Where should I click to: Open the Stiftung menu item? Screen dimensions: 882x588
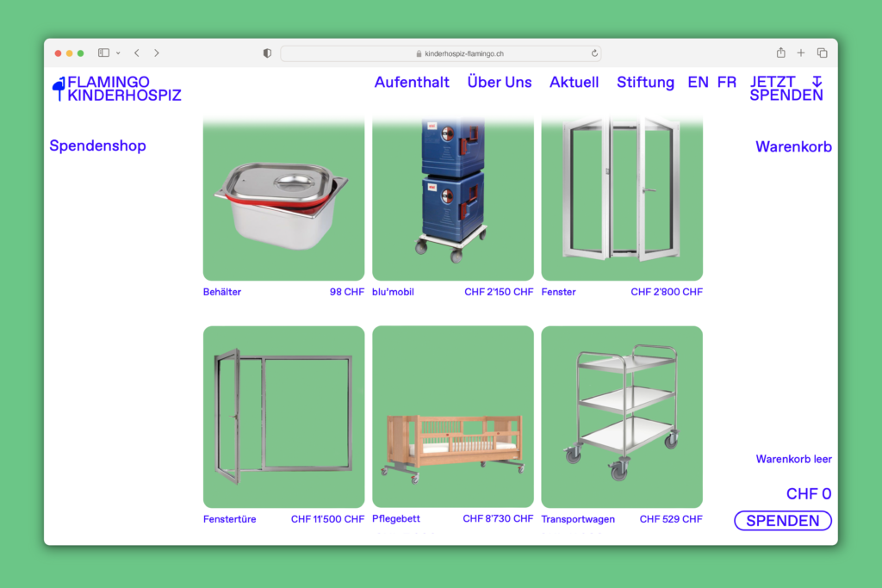(x=645, y=83)
